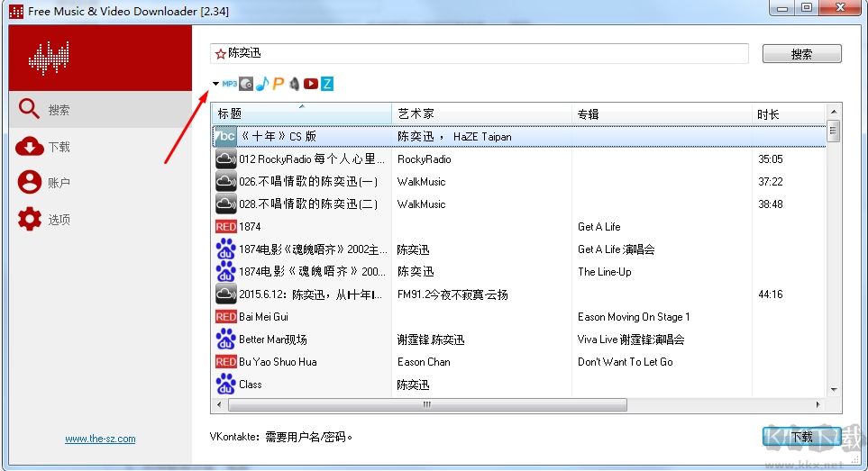Screen dimensions: 868x471
Task: Click the magnifier search icon in sidebar
Action: click(29, 109)
